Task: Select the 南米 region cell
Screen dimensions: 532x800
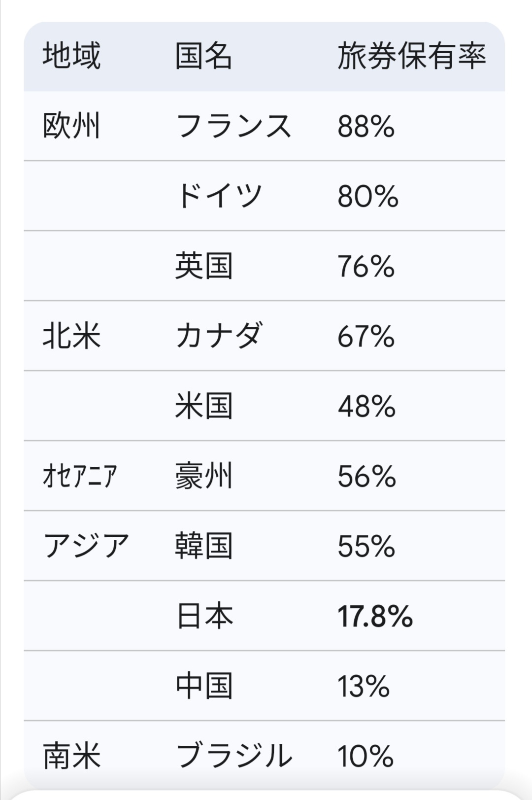Action: click(71, 756)
